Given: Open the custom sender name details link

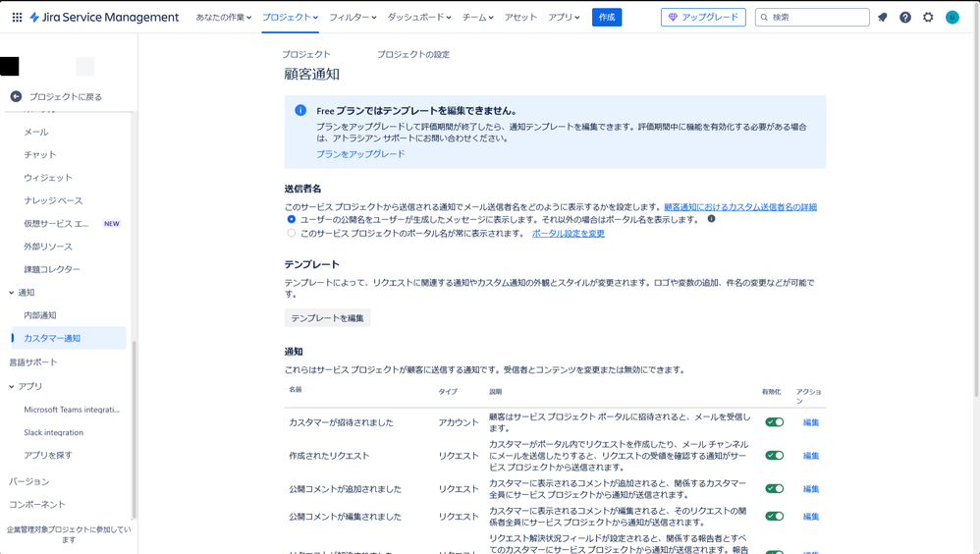Looking at the screenshot, I should (740, 207).
